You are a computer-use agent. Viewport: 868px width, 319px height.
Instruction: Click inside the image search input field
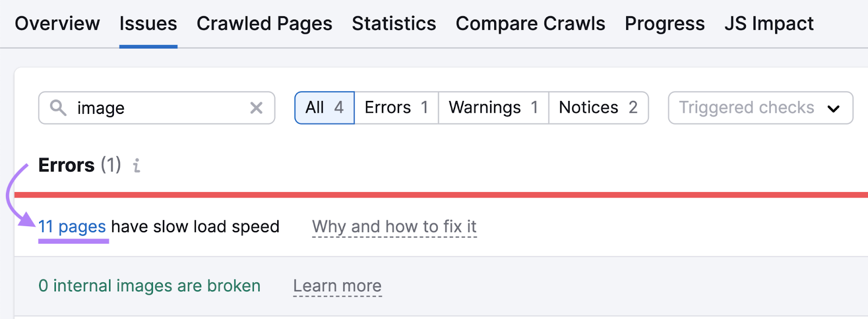pyautogui.click(x=152, y=107)
